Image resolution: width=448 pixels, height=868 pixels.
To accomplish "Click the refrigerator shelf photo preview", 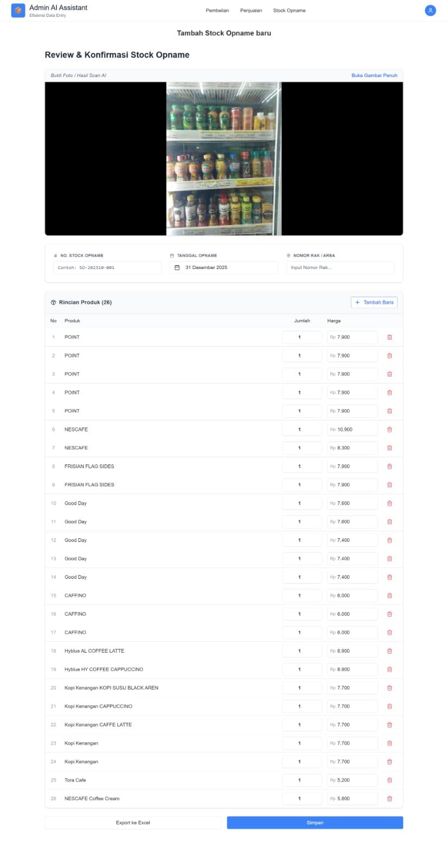I will pos(224,158).
